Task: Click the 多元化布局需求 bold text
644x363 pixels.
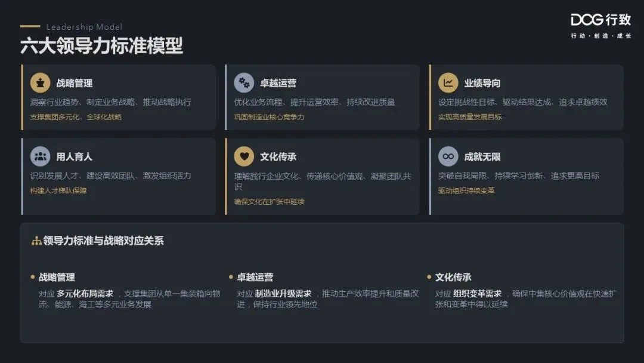Action: tap(85, 294)
